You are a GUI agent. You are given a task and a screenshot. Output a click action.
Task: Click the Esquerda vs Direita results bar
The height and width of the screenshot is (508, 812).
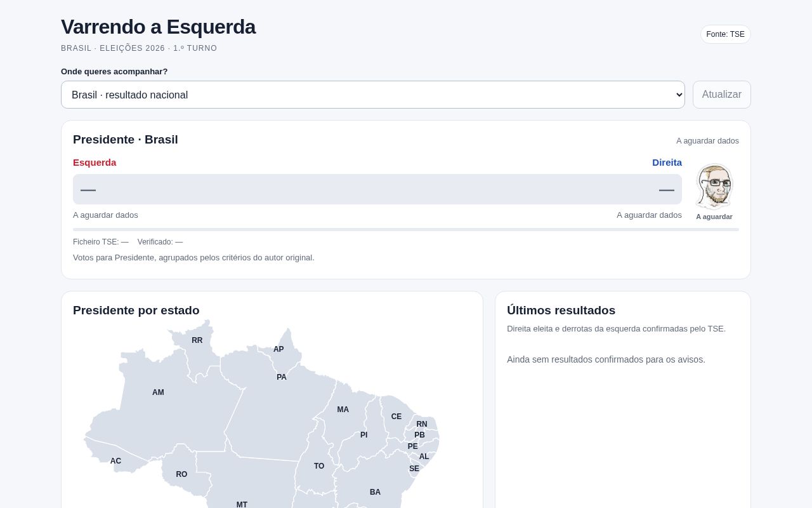(377, 189)
